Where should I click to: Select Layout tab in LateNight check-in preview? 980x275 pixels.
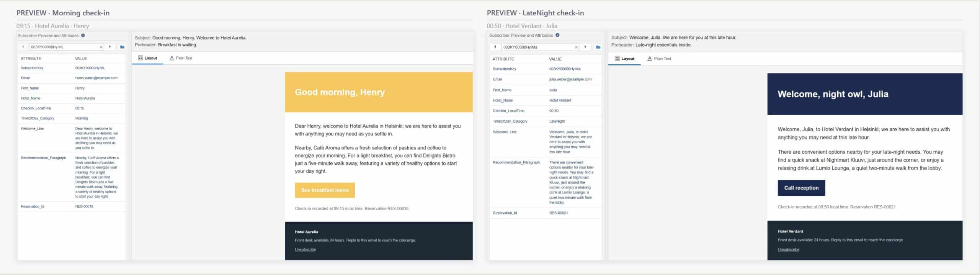(x=624, y=59)
